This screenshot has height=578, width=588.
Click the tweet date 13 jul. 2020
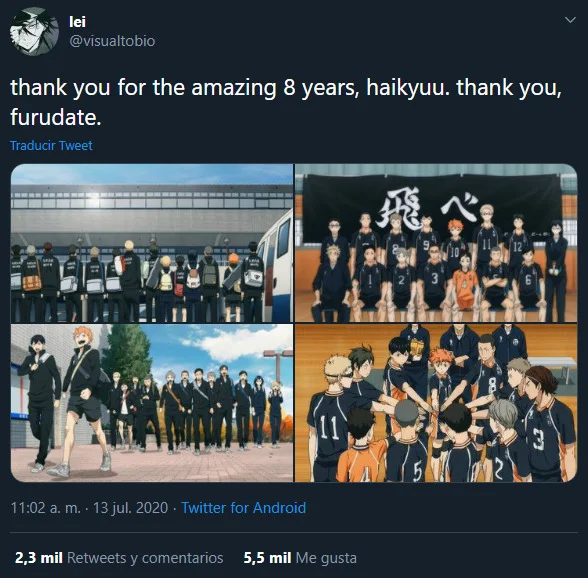click(x=130, y=508)
